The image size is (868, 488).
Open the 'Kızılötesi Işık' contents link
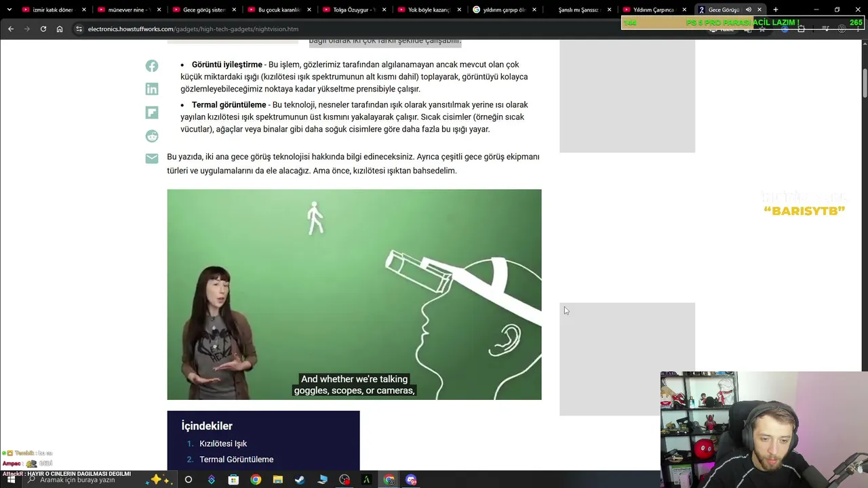click(x=223, y=443)
